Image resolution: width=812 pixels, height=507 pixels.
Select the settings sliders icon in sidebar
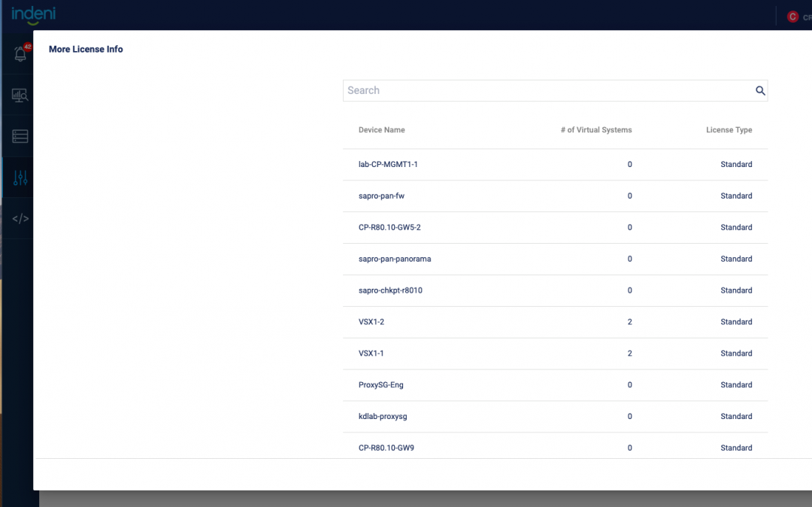point(20,178)
